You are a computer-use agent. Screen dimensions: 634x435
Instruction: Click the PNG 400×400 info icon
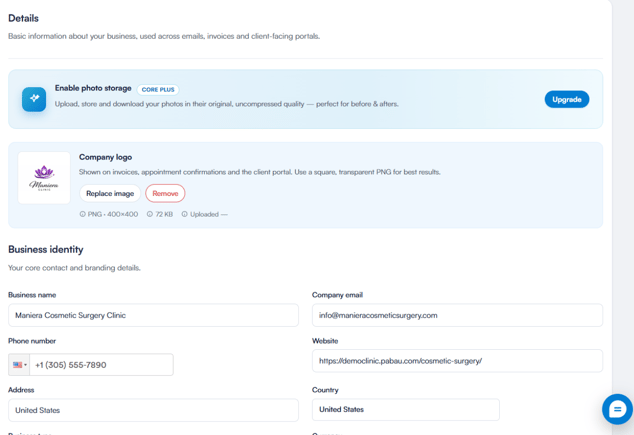82,214
